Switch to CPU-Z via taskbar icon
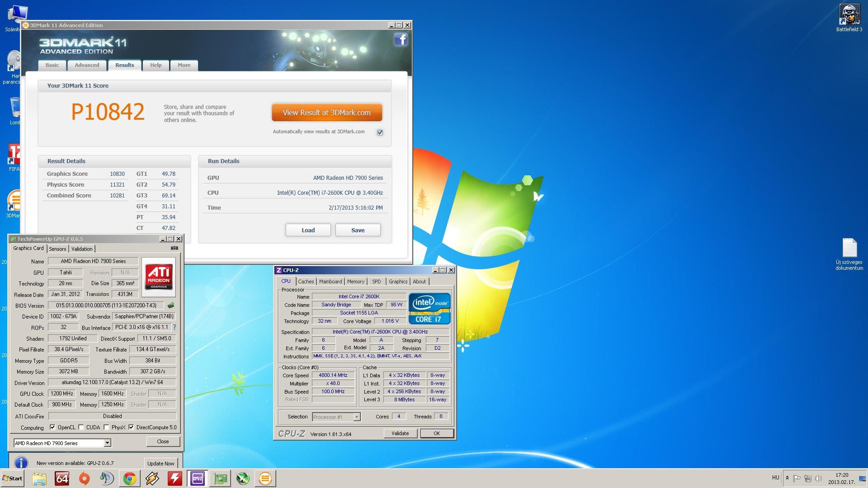868x488 pixels. [x=198, y=479]
